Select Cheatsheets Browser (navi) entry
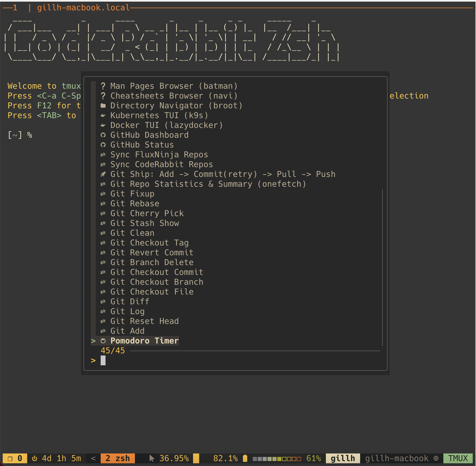The image size is (476, 466). (x=174, y=96)
